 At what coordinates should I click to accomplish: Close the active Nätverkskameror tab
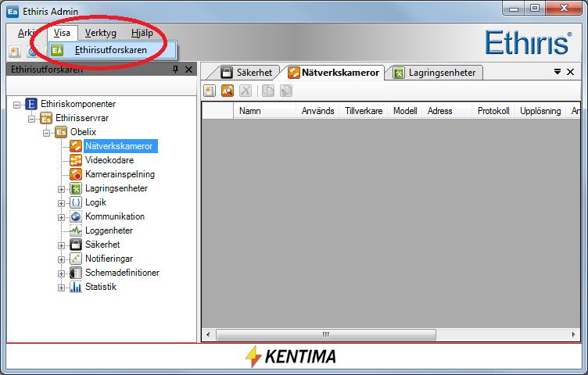pyautogui.click(x=570, y=72)
